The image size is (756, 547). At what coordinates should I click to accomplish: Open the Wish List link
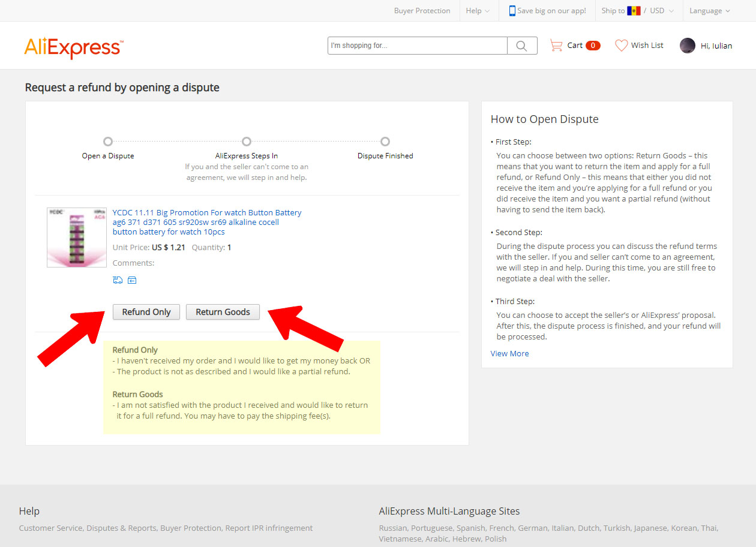pyautogui.click(x=647, y=46)
